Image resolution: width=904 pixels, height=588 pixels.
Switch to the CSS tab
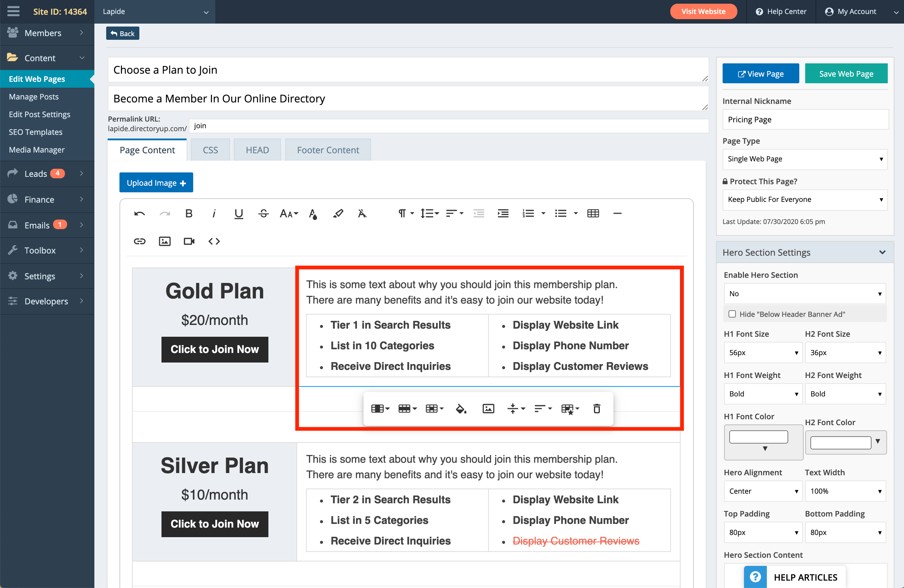pyautogui.click(x=210, y=150)
